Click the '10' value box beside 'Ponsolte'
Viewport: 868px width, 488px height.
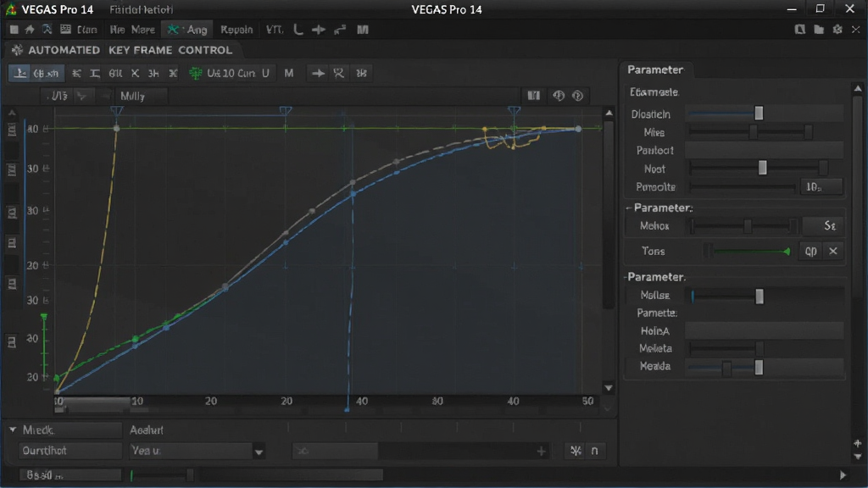click(x=821, y=187)
